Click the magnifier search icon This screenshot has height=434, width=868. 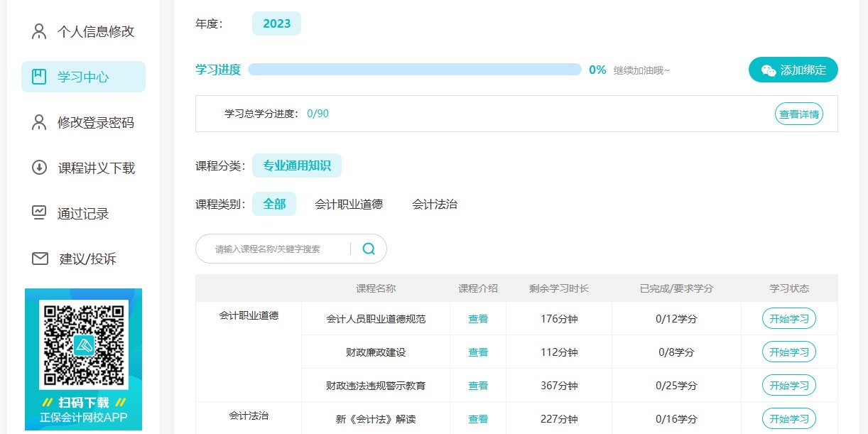[x=369, y=249]
